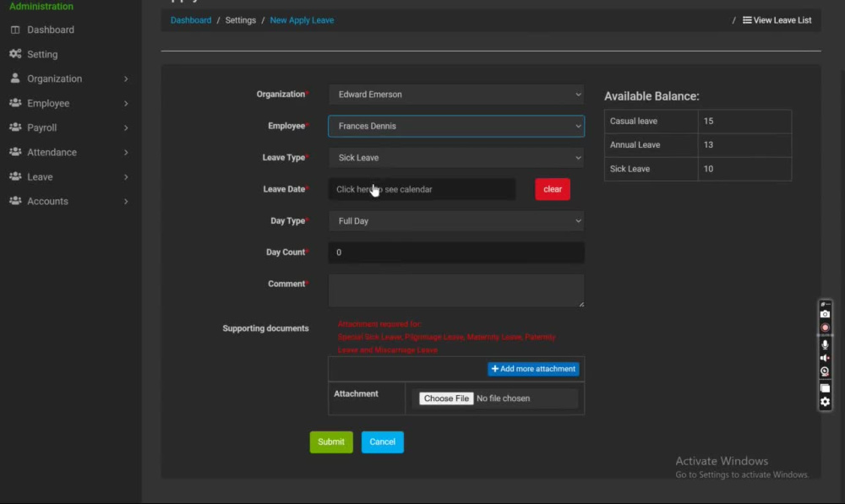Click inside the Comment text area
Viewport: 845px width, 504px height.
point(456,290)
